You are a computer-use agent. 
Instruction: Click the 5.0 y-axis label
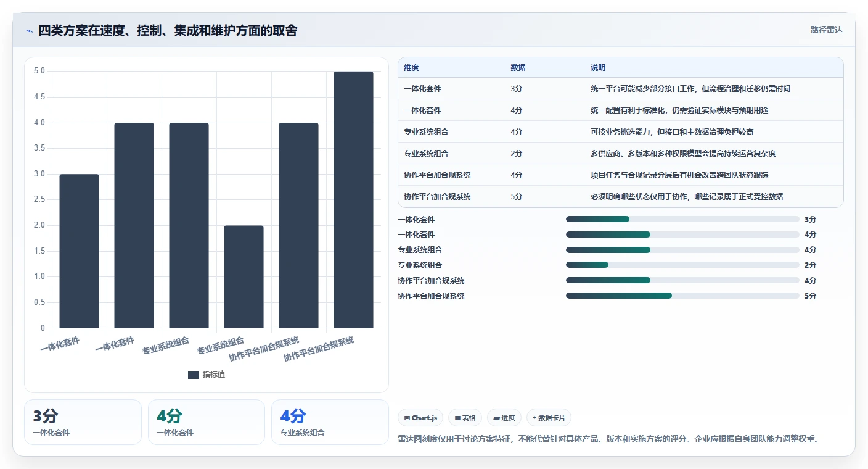[39, 71]
